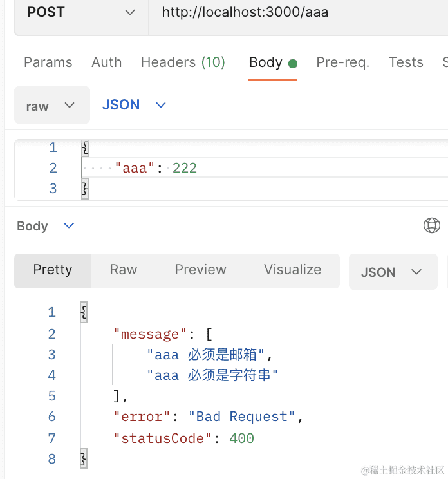Switch to Raw response view
This screenshot has height=479, width=448.
pyautogui.click(x=124, y=270)
